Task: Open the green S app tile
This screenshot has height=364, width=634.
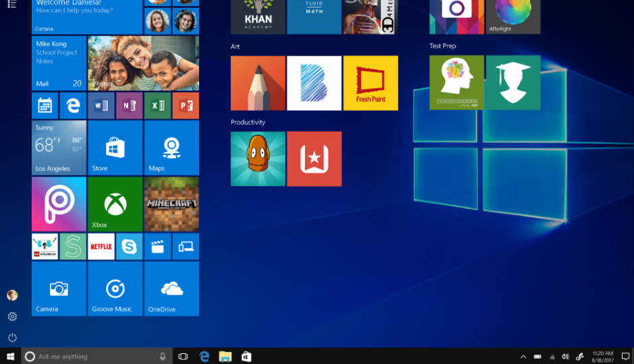Action: tap(74, 247)
